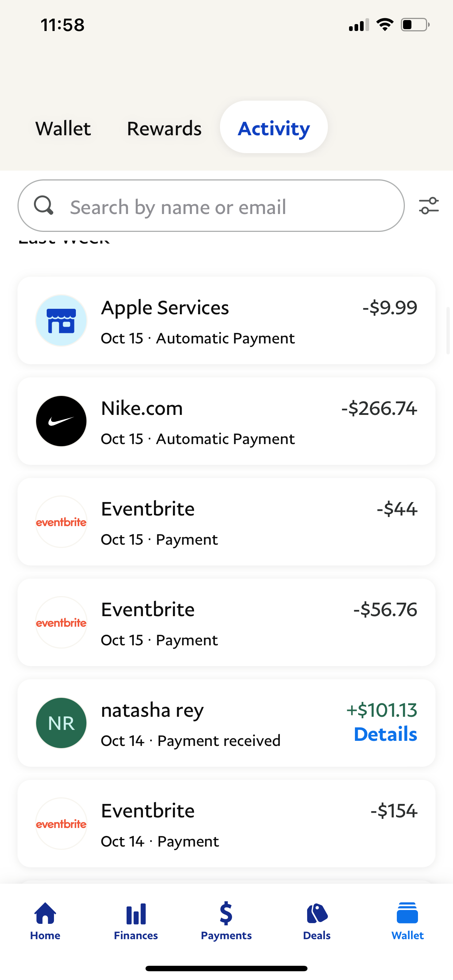Image resolution: width=453 pixels, height=980 pixels.
Task: Tap the Nike swoosh logo
Action: point(61,421)
